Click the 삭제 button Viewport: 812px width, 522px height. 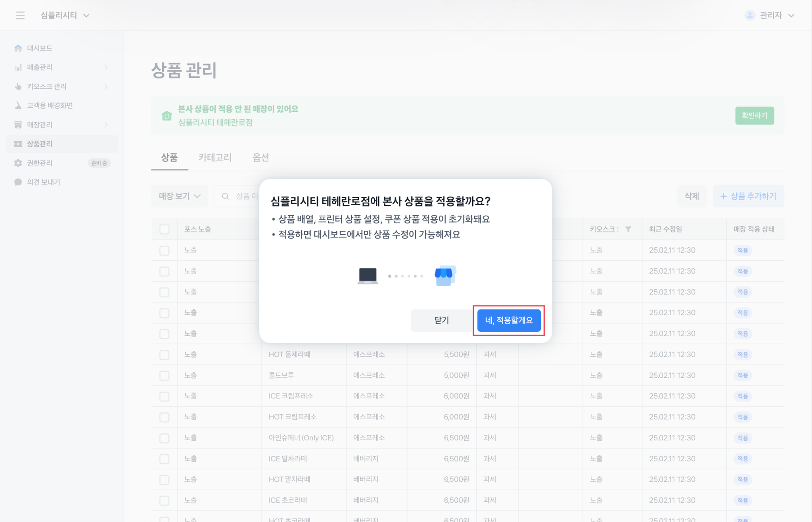click(691, 196)
